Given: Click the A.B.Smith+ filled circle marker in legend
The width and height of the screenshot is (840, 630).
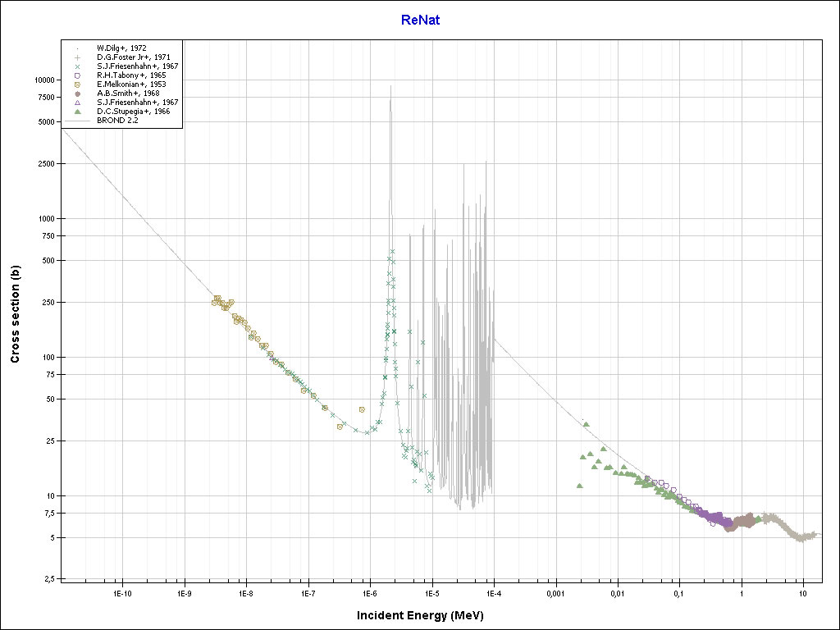Looking at the screenshot, I should pos(76,94).
